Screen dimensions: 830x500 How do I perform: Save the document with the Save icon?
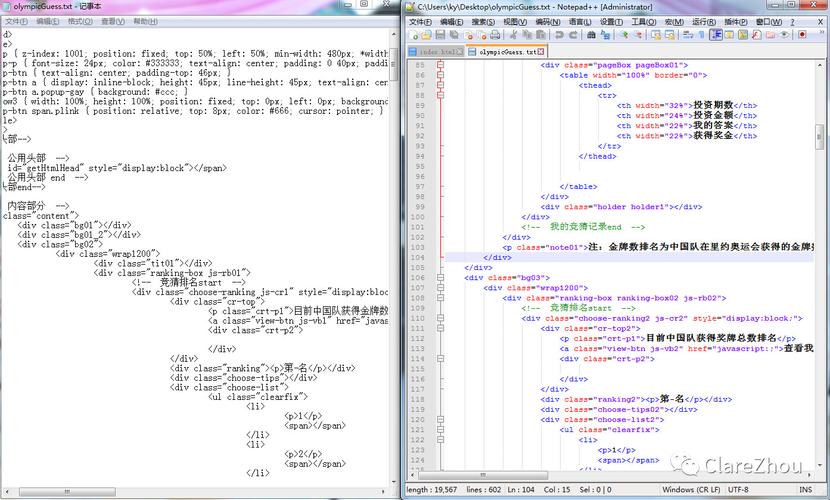440,35
